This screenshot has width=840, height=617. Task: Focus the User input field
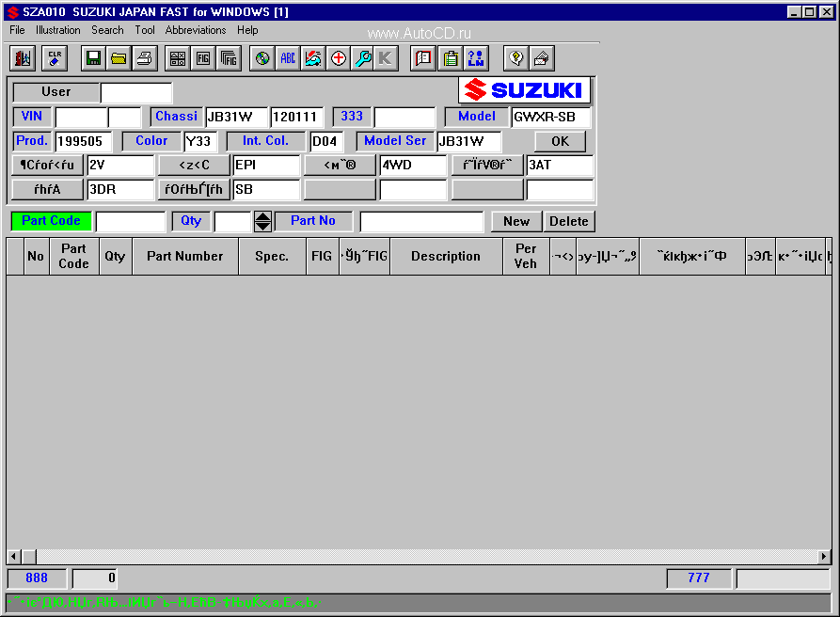136,92
